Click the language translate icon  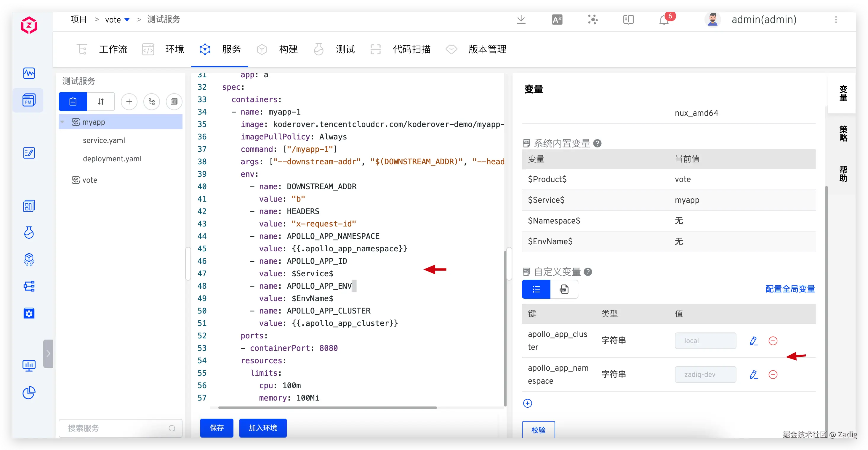tap(557, 20)
